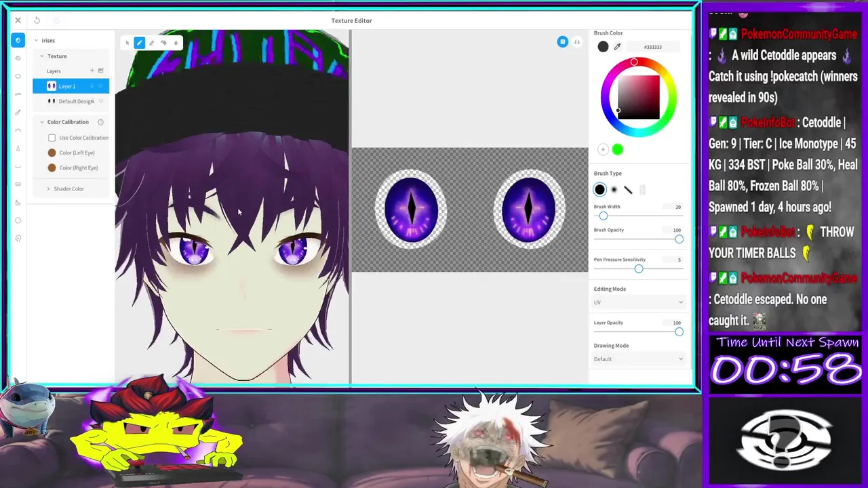Viewport: 868px width, 488px height.
Task: Click the Pen Pressure Sensitivity slider handle
Action: 638,269
